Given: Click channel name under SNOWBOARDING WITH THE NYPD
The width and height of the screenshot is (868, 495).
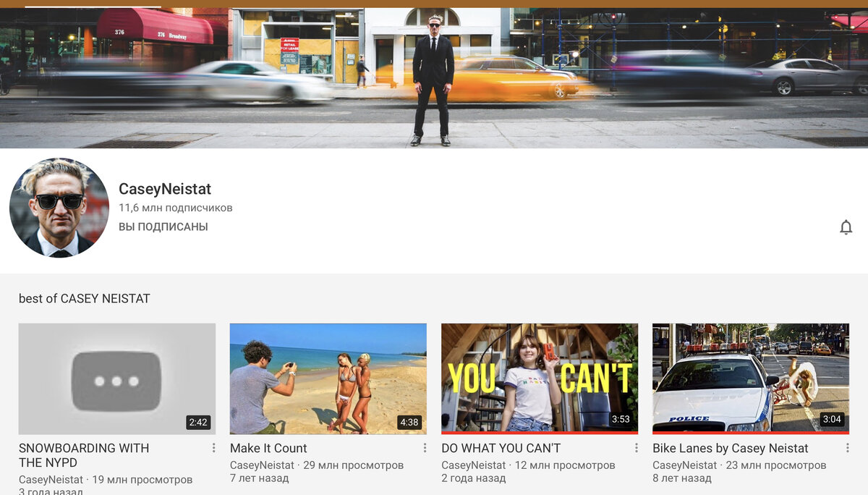Looking at the screenshot, I should (x=51, y=480).
